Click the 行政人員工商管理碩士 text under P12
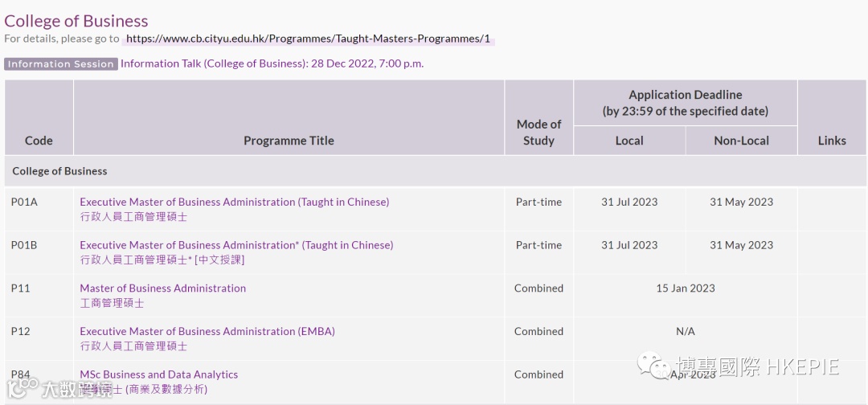The height and width of the screenshot is (405, 868). pos(133,346)
